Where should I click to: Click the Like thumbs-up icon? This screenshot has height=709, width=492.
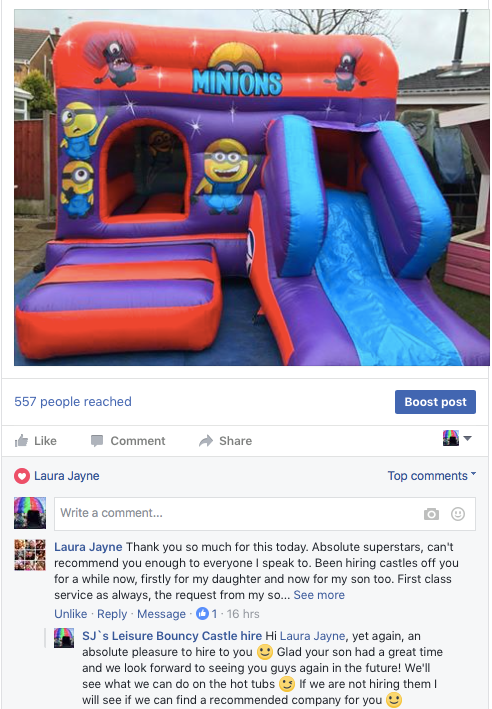21,440
